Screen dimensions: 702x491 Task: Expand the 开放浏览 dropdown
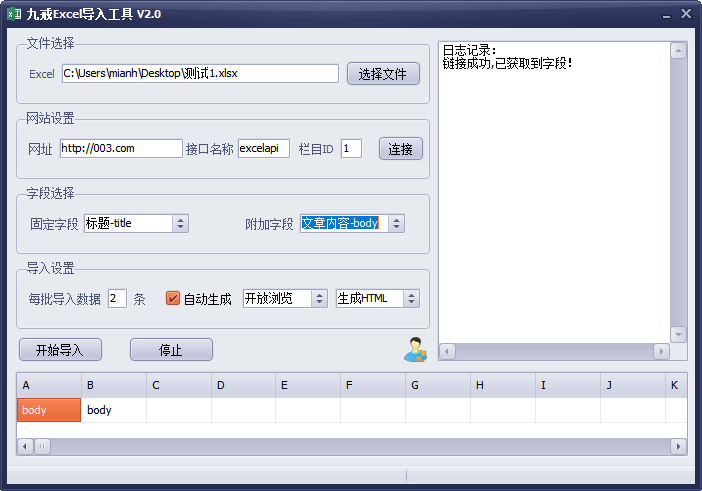(x=319, y=299)
